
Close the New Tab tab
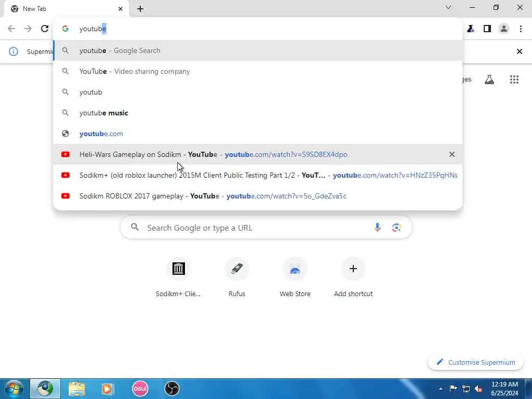click(121, 9)
